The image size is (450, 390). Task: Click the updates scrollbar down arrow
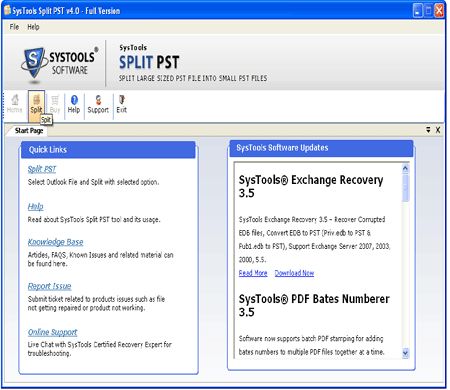click(x=405, y=353)
